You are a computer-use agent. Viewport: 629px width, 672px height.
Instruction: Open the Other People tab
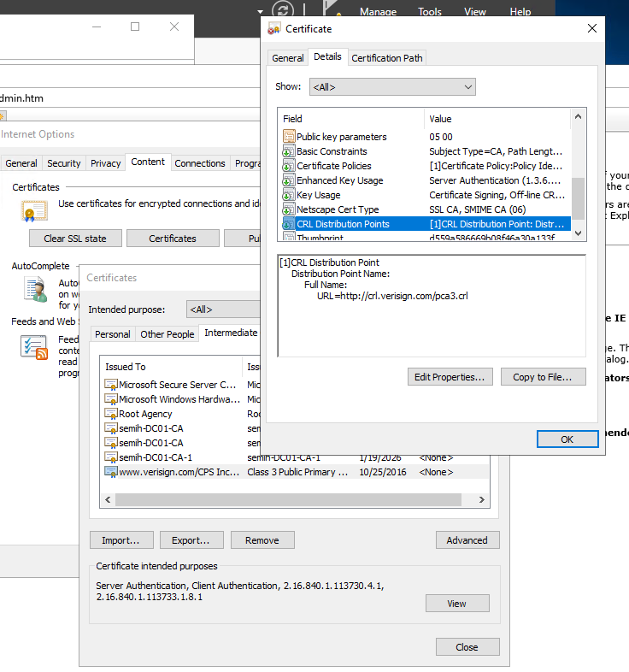[167, 334]
